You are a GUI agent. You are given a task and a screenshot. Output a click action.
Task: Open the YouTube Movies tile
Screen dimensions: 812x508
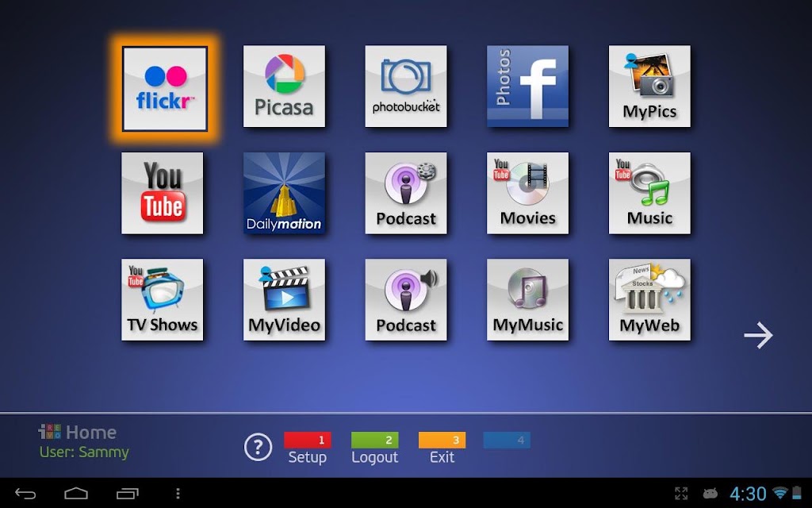point(527,193)
